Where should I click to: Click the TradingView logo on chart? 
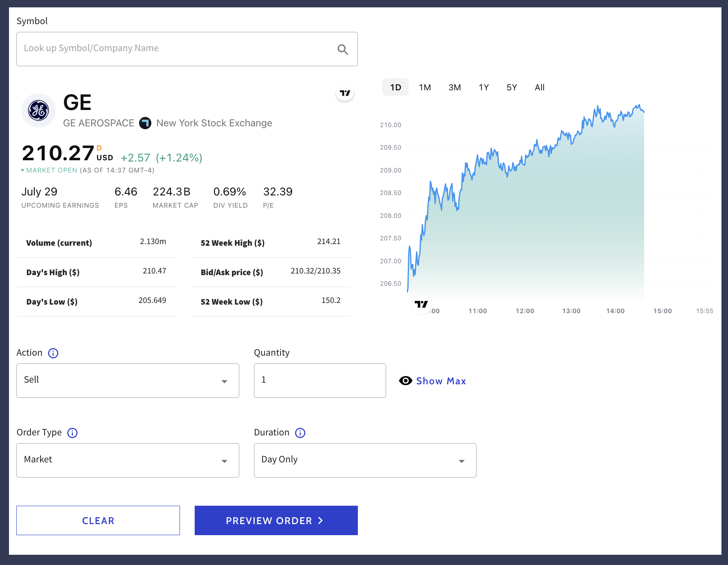coord(421,304)
